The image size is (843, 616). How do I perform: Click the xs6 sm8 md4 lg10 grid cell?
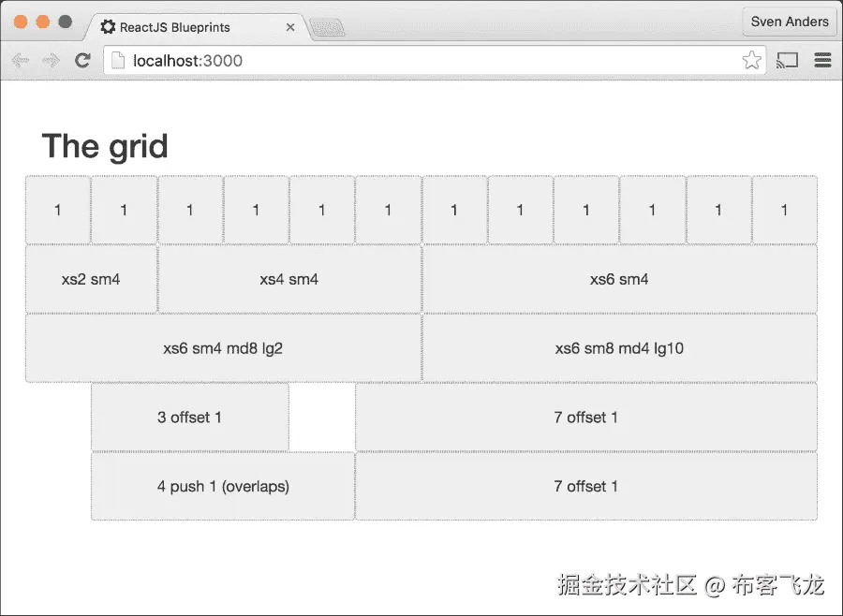[x=620, y=347]
